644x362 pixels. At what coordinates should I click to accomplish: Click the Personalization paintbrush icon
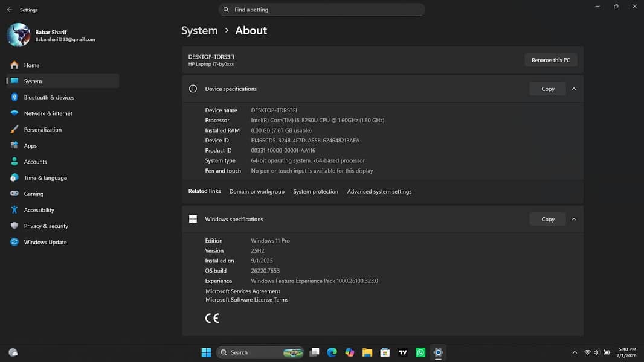14,129
